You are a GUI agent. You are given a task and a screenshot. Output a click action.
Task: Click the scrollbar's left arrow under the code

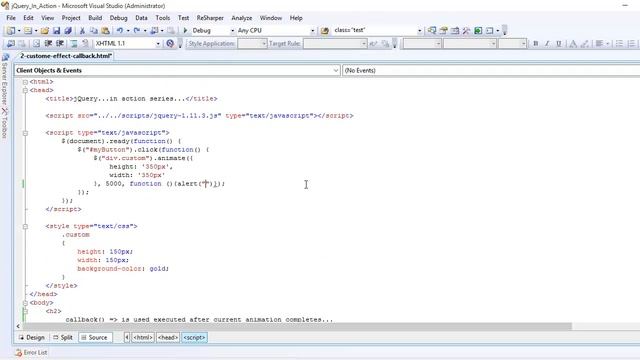pyautogui.click(x=18, y=326)
